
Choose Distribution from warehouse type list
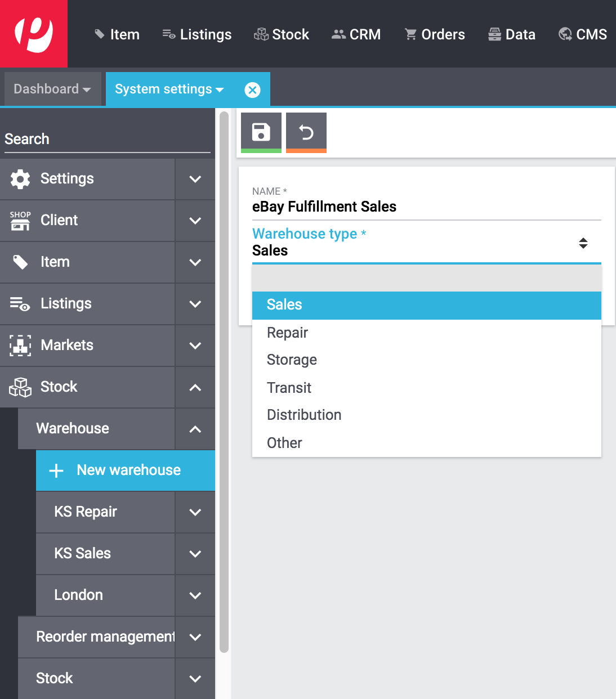(x=427, y=415)
